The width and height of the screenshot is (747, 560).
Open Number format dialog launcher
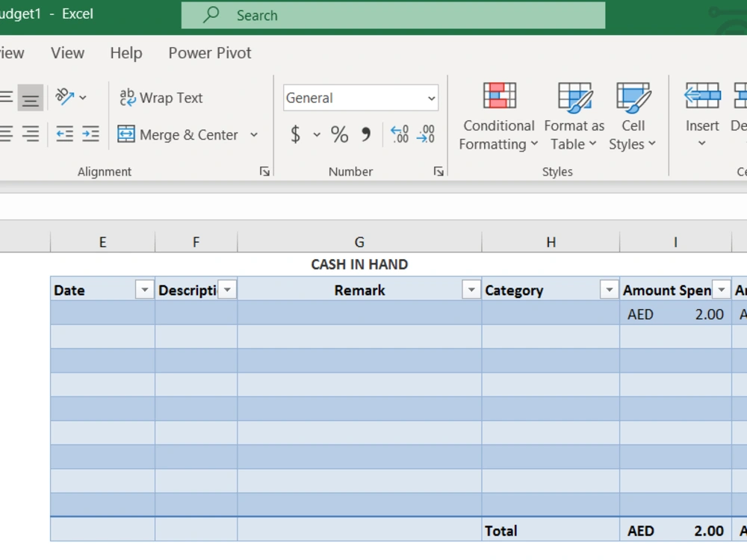pos(438,172)
